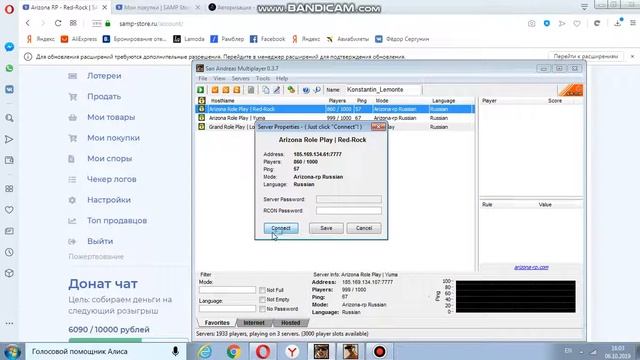Click the grey document icon in SA-MP toolbar
Viewport: 640px width, 360px height.
251,90
